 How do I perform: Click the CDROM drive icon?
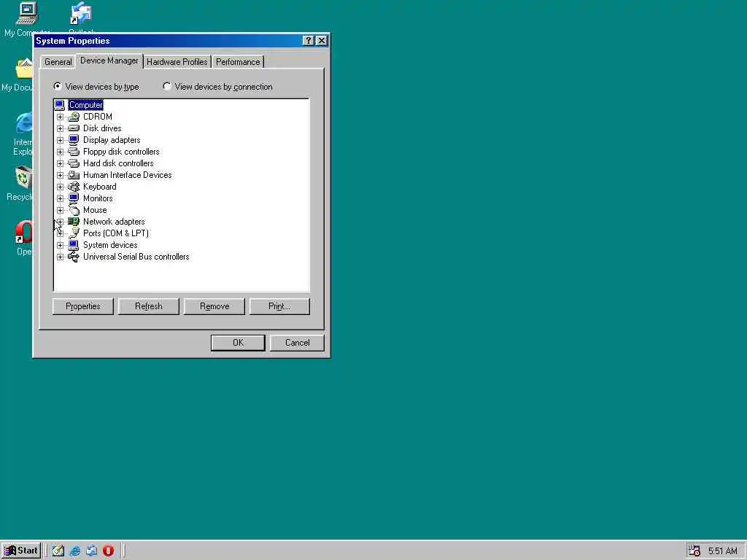[x=74, y=117]
